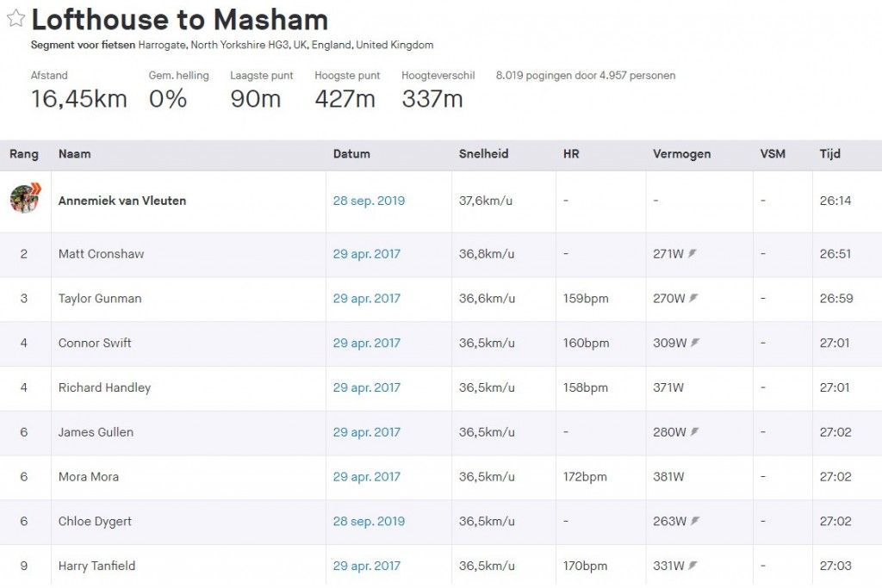Open Harry Tanfield's activity date link

(367, 566)
